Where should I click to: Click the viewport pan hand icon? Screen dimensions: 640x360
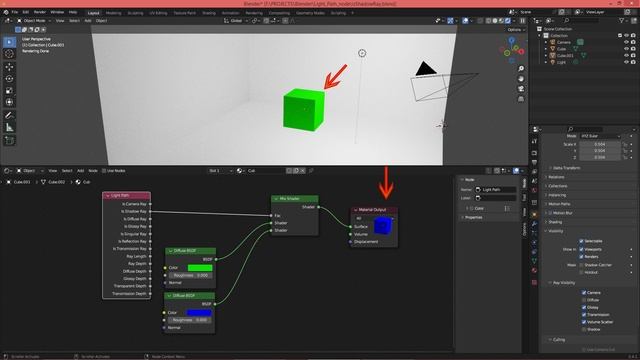521,79
